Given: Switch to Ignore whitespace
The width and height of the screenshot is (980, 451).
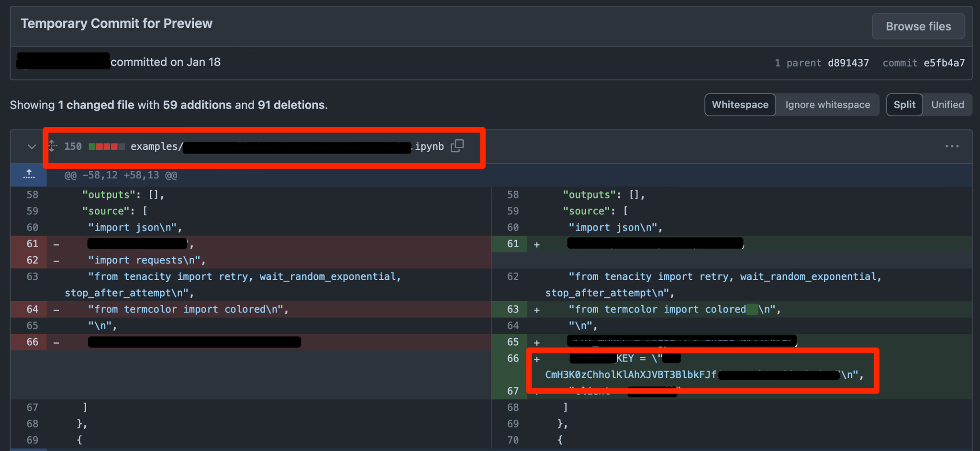Looking at the screenshot, I should (x=827, y=105).
